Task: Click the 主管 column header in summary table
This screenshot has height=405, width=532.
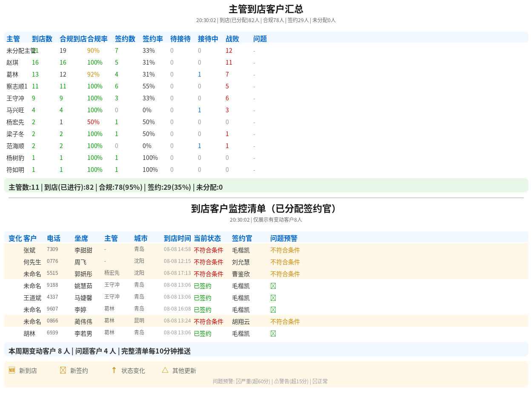Action: 13,39
